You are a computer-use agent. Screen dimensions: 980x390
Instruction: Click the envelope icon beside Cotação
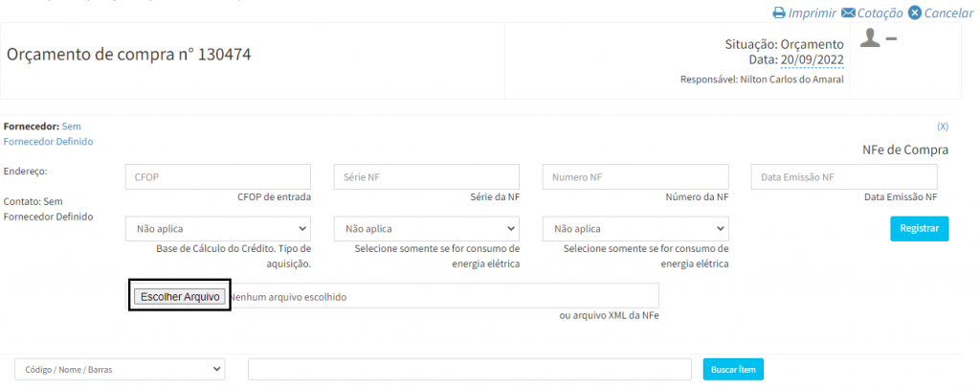pyautogui.click(x=848, y=13)
